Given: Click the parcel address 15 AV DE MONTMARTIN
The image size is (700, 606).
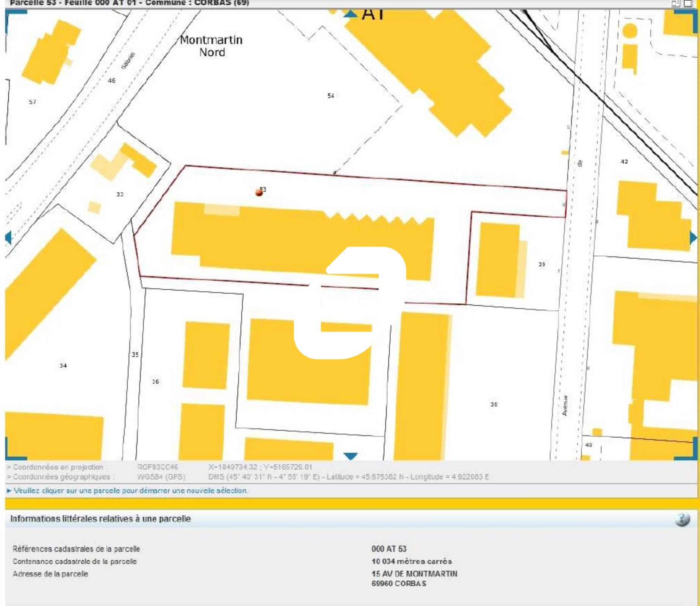Looking at the screenshot, I should [x=414, y=574].
